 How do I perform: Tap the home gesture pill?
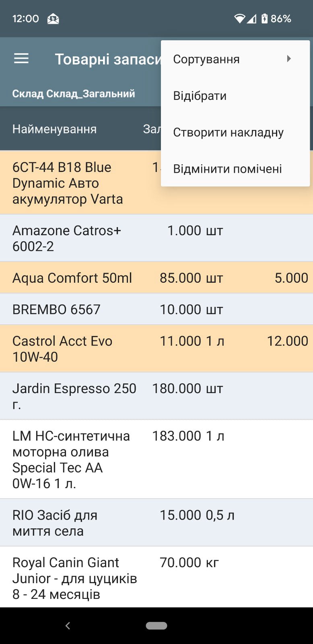(156, 625)
